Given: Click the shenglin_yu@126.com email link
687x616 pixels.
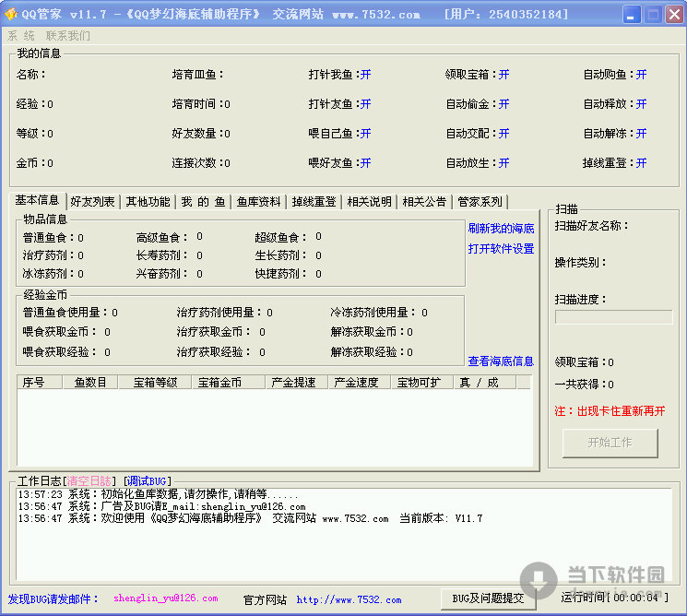Looking at the screenshot, I should pyautogui.click(x=166, y=598).
